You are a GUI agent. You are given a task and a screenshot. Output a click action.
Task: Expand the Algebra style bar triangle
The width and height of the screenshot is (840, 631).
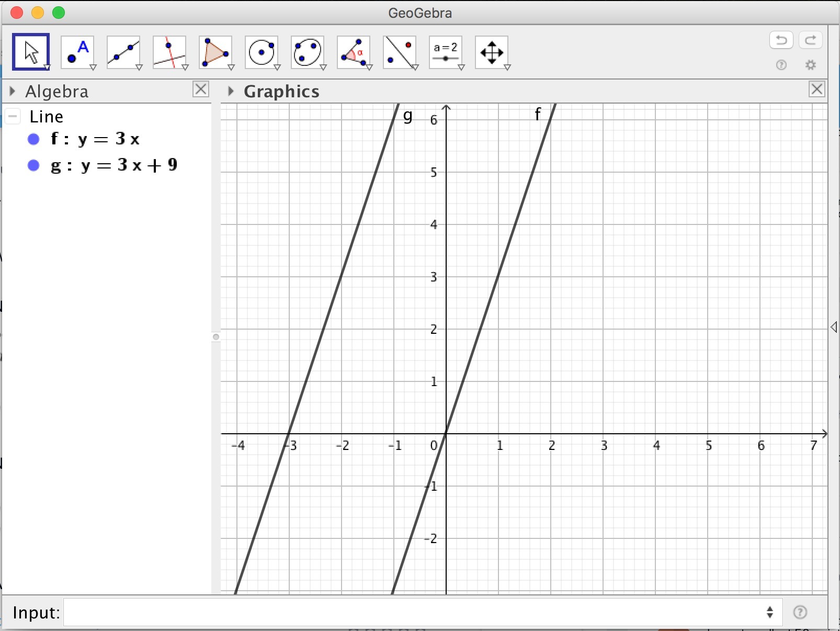[x=12, y=92]
